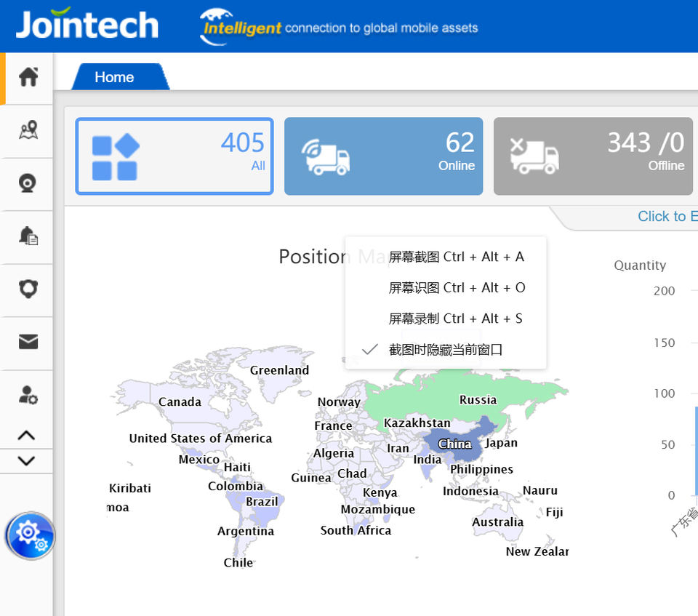The height and width of the screenshot is (616, 698).
Task: Open the blue gear settings floating button
Action: point(30,535)
